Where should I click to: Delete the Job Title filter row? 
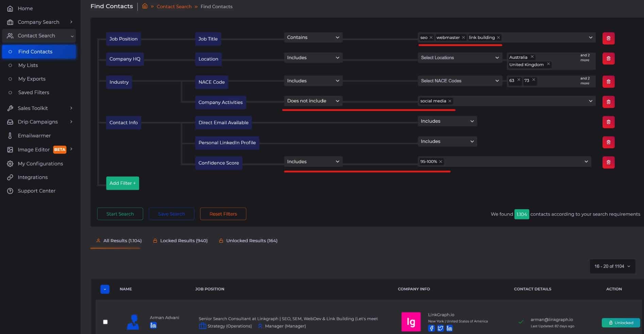(608, 38)
